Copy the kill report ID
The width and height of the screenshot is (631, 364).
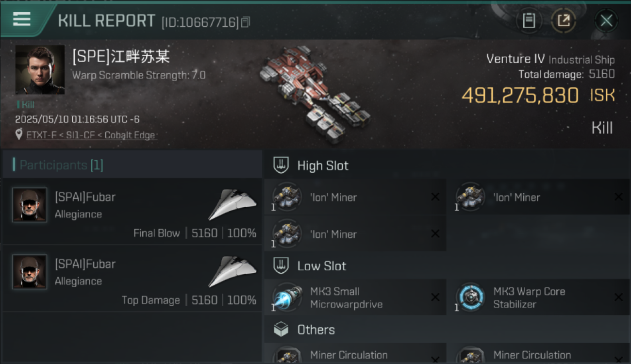[246, 22]
